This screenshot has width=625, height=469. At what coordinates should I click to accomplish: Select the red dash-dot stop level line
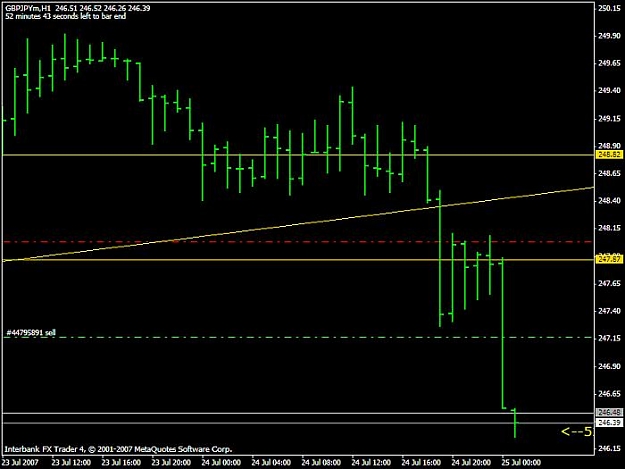click(x=298, y=242)
